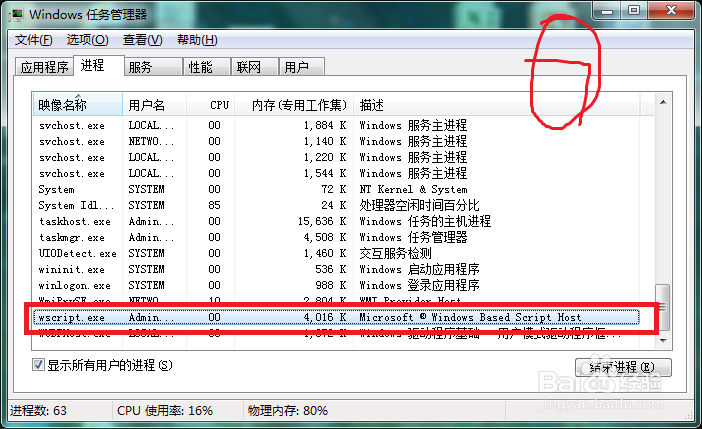Select svchost.exe row using 1,220 K
The image size is (702, 429).
click(x=336, y=158)
